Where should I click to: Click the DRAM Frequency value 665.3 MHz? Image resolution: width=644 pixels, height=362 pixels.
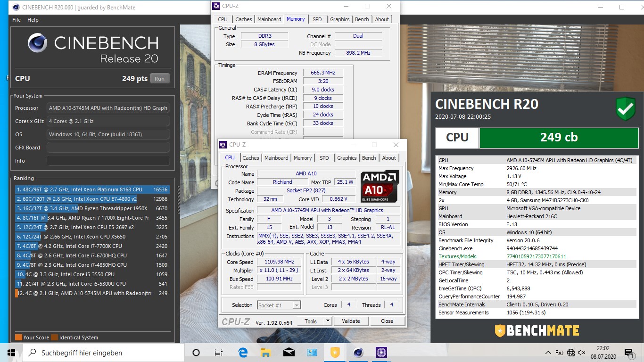[323, 73]
